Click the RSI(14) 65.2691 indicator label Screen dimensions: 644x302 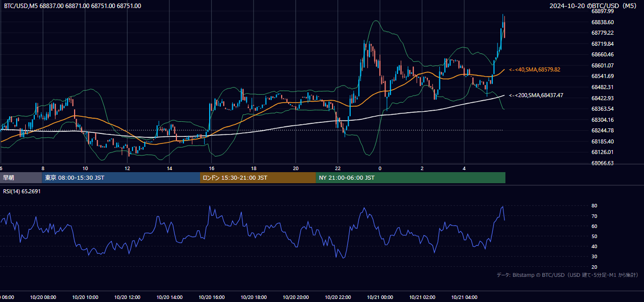[x=22, y=191]
